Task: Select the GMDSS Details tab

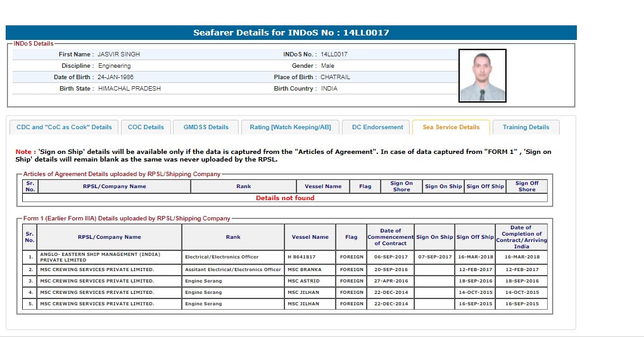Action: [206, 127]
